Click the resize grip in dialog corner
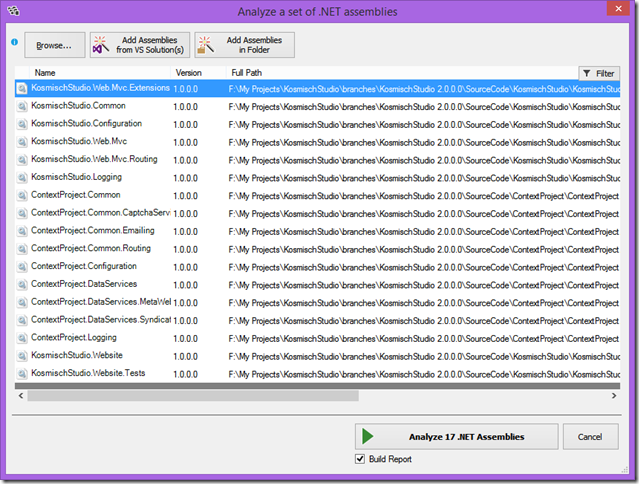 pyautogui.click(x=625, y=470)
